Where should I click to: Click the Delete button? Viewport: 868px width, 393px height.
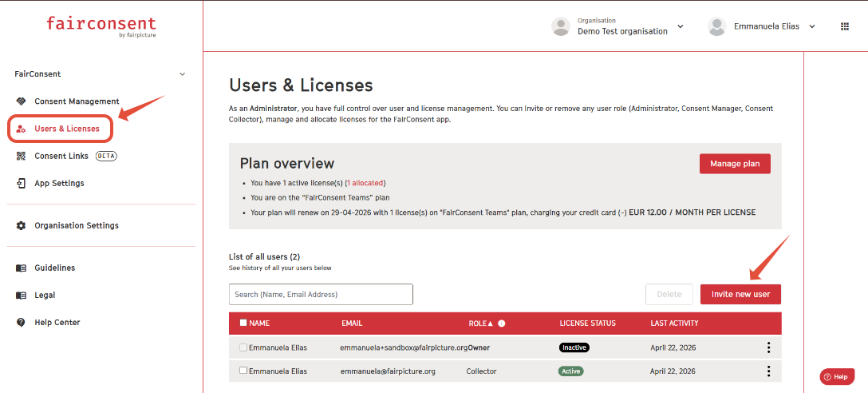pyautogui.click(x=669, y=294)
